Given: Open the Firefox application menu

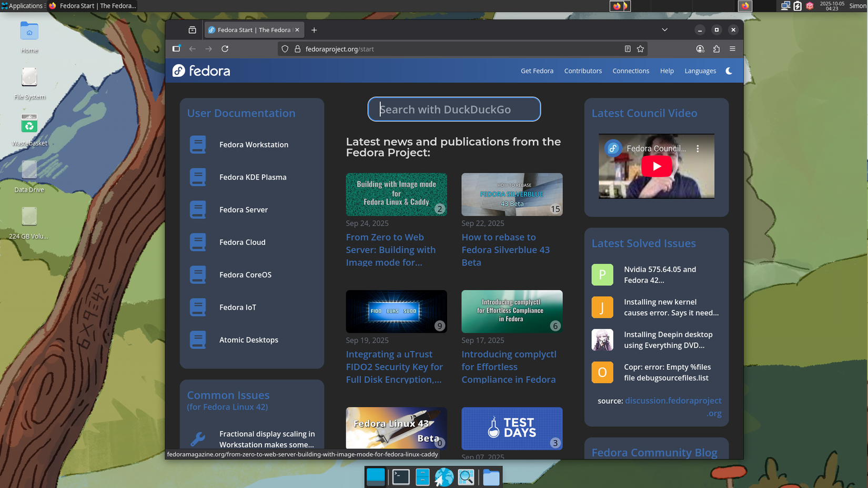Looking at the screenshot, I should tap(733, 48).
